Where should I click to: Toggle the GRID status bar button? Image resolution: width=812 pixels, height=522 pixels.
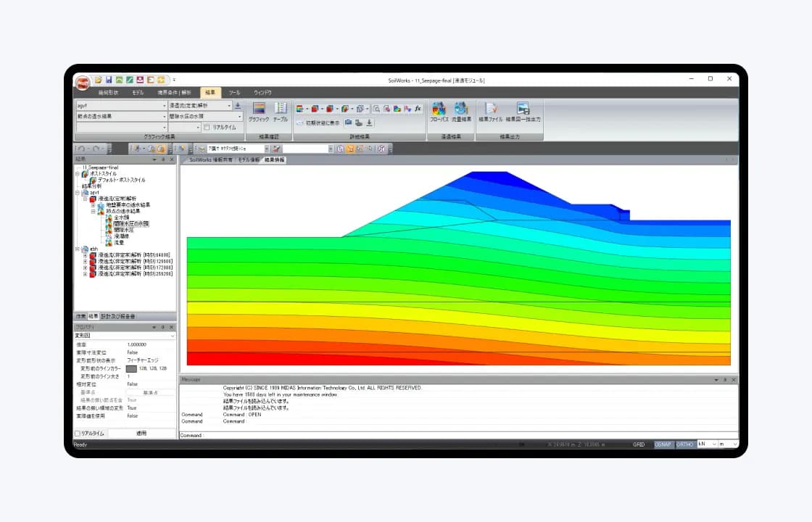[x=639, y=444]
